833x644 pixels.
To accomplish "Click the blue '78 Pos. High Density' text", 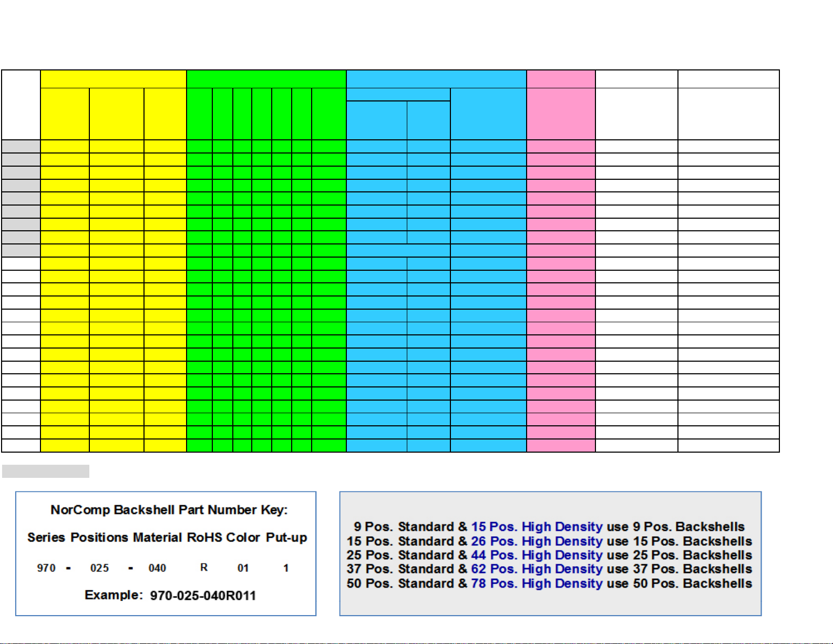I will pyautogui.click(x=537, y=584).
